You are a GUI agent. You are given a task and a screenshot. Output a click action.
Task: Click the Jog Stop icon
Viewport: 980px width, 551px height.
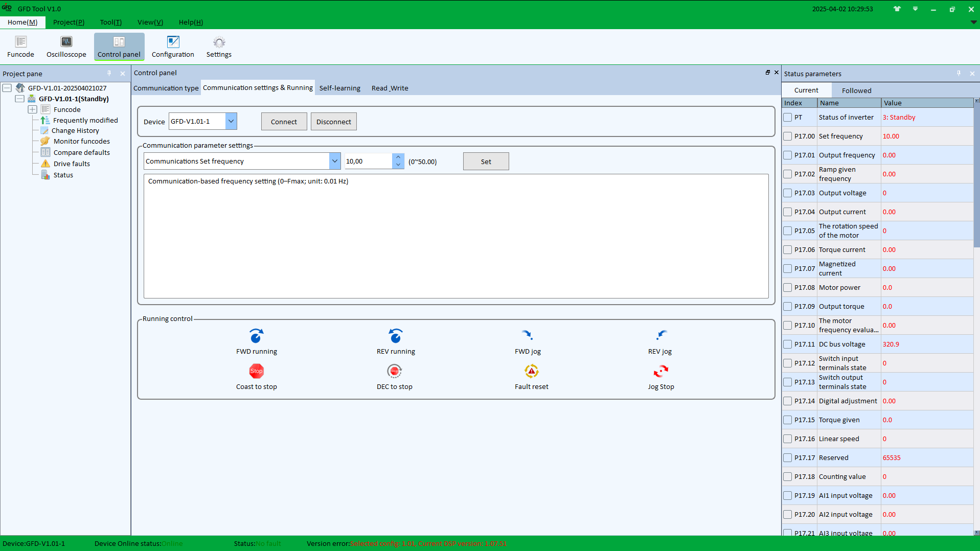(661, 371)
